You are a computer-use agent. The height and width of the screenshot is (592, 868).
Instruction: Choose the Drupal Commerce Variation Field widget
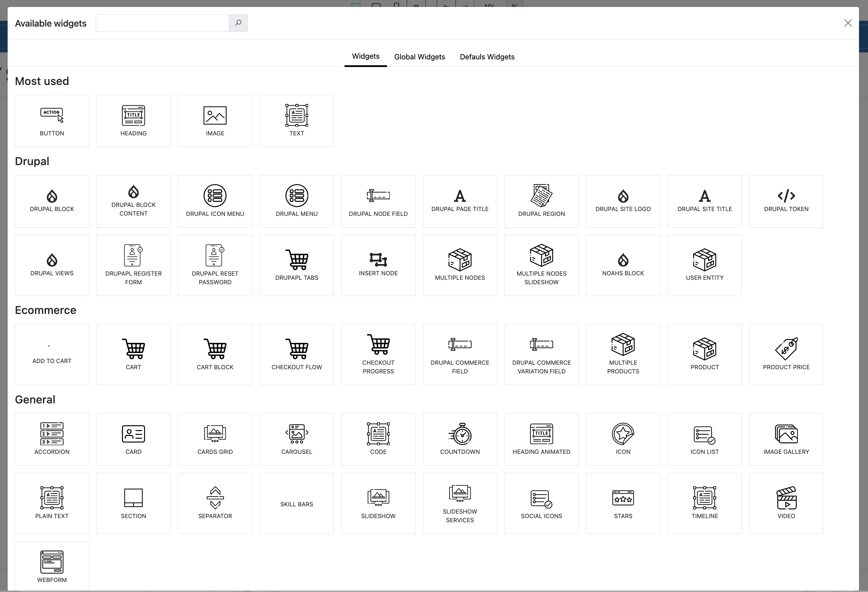[x=541, y=355]
